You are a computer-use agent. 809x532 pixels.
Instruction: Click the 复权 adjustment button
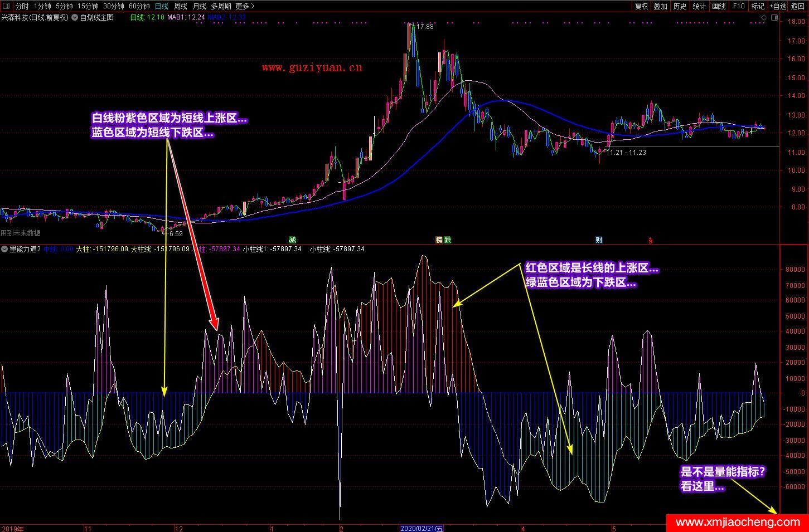642,6
